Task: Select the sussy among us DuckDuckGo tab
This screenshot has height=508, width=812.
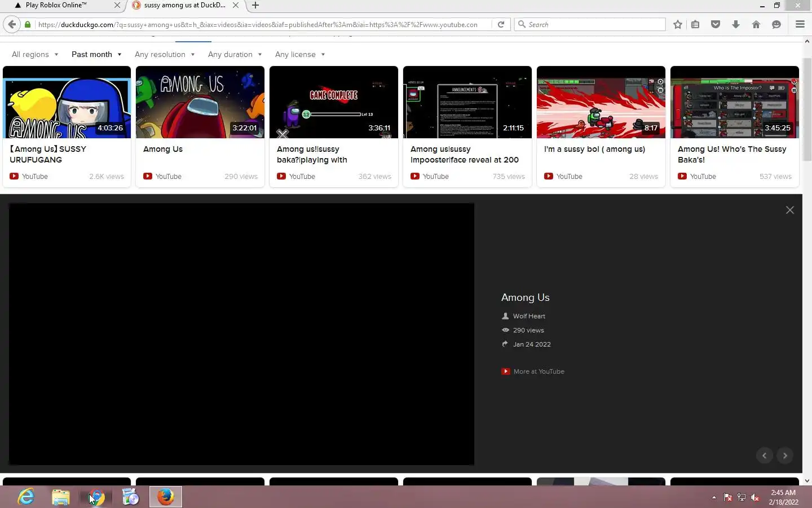Action: click(186, 5)
